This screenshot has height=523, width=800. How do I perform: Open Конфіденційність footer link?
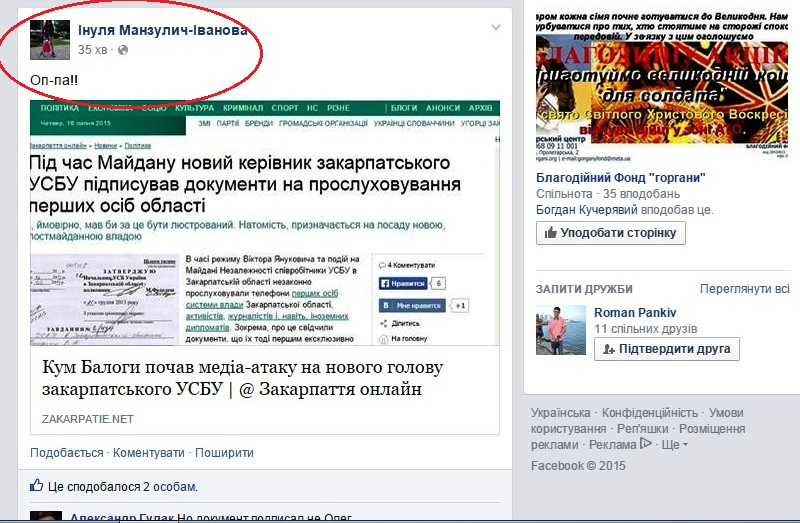click(x=649, y=413)
